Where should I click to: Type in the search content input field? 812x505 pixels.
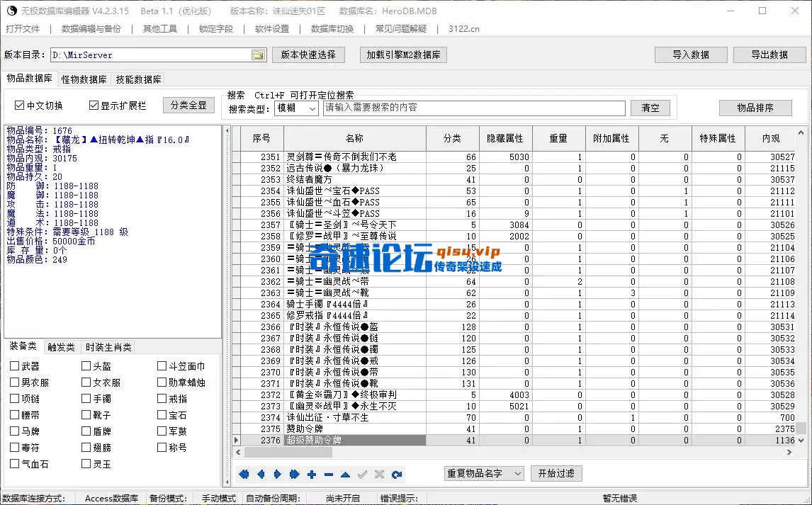point(473,108)
